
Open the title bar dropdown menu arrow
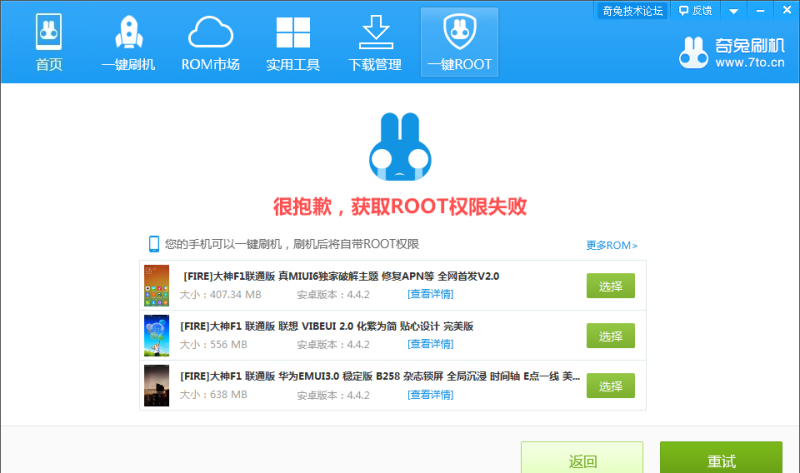point(733,11)
